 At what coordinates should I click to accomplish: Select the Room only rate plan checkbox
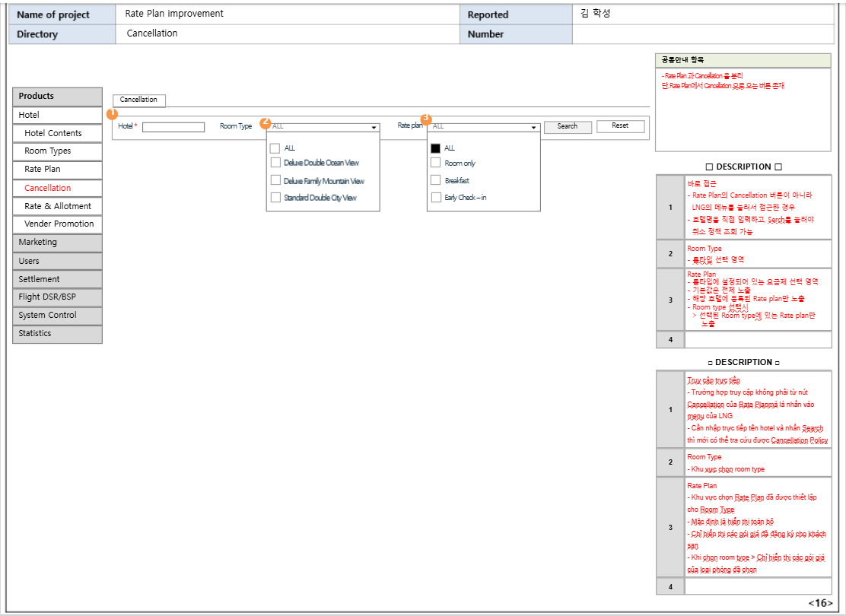(436, 163)
